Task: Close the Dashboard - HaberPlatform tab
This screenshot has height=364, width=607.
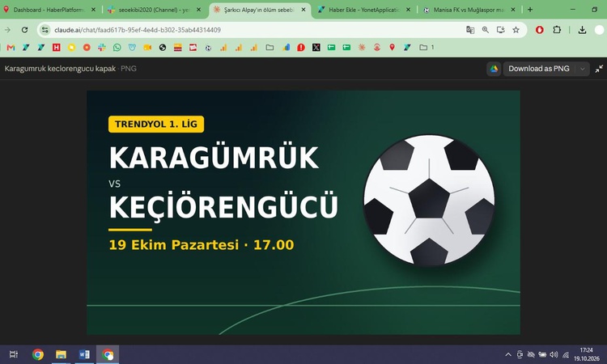Action: point(93,10)
